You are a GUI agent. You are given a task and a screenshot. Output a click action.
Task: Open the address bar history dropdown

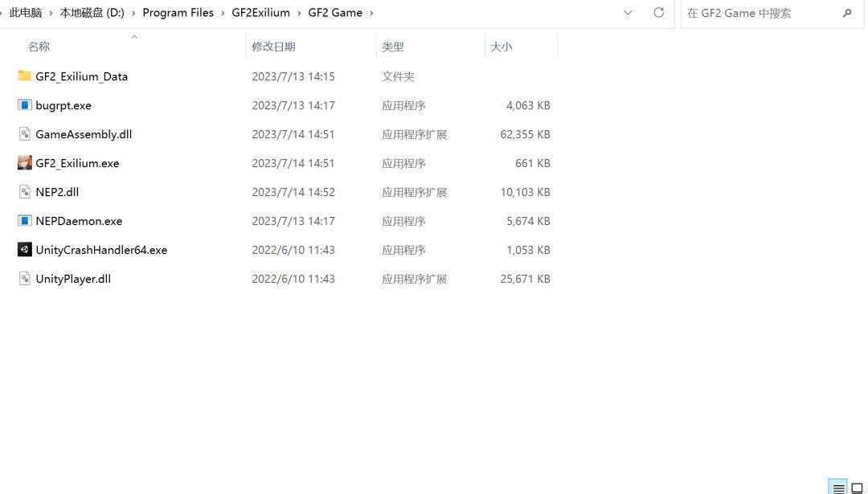click(x=628, y=12)
